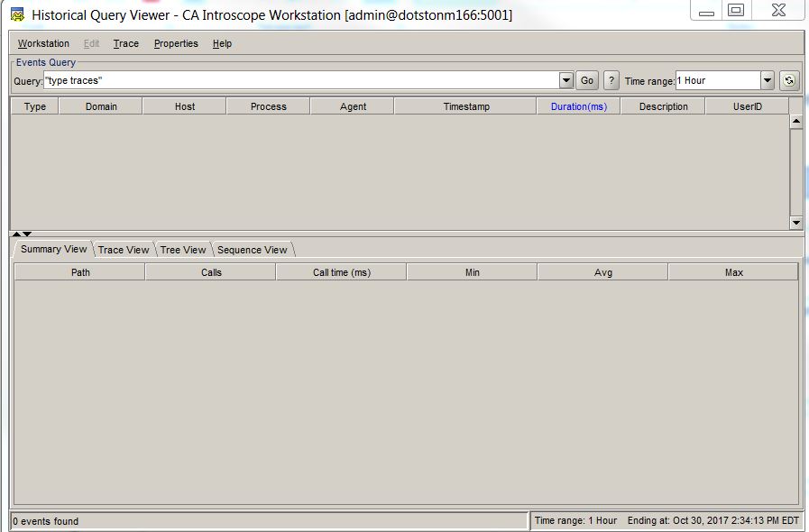Sort by the Duration(ms) column header

[x=579, y=106]
